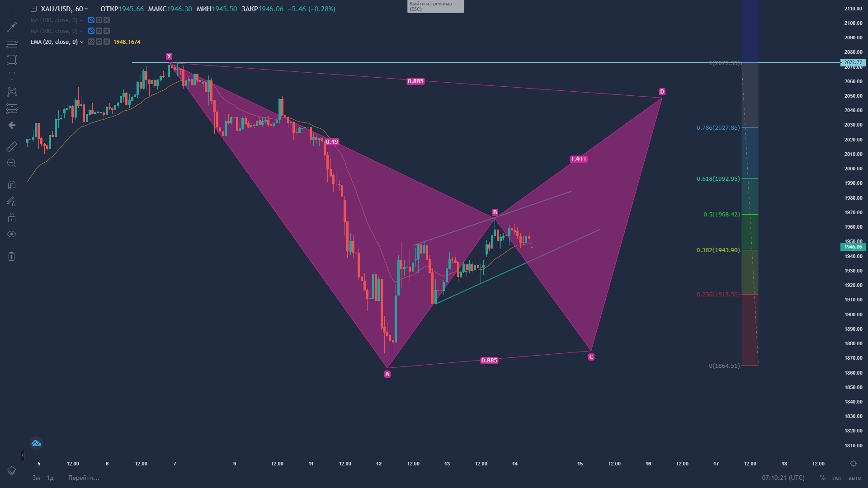Show the hidden MA 200 indicator

click(91, 31)
